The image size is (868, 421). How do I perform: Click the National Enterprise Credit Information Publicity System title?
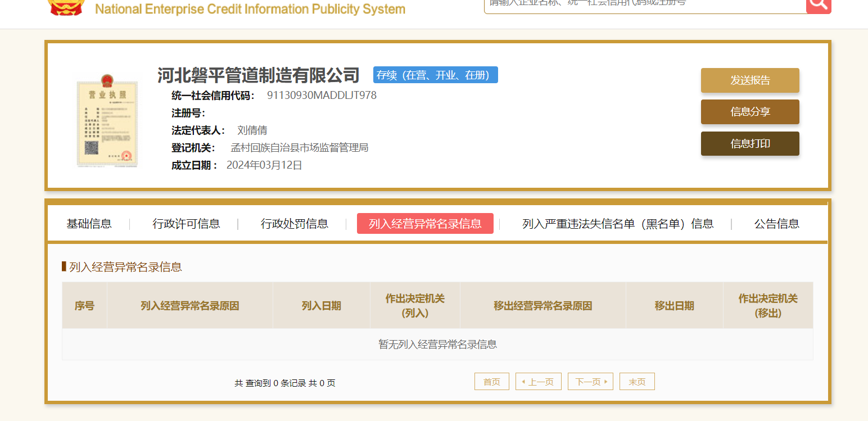250,9
